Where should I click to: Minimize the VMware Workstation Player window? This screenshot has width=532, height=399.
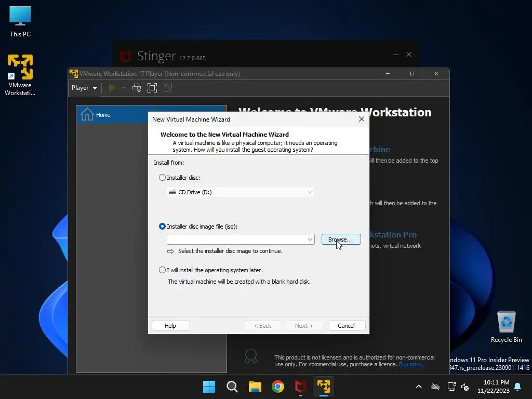tap(388, 74)
